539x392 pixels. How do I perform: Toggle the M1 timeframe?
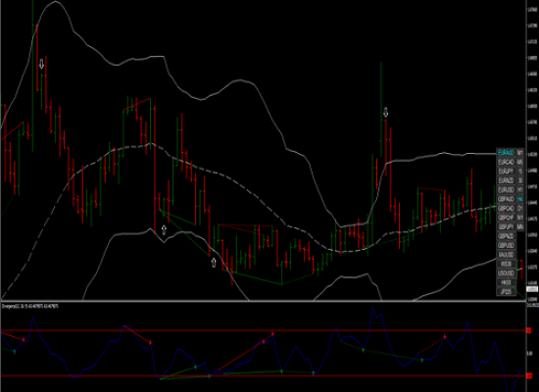(520, 152)
